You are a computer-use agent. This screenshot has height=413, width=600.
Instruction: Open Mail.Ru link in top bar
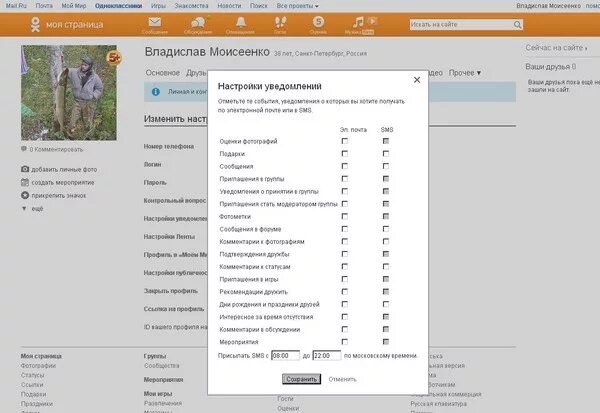tap(16, 6)
